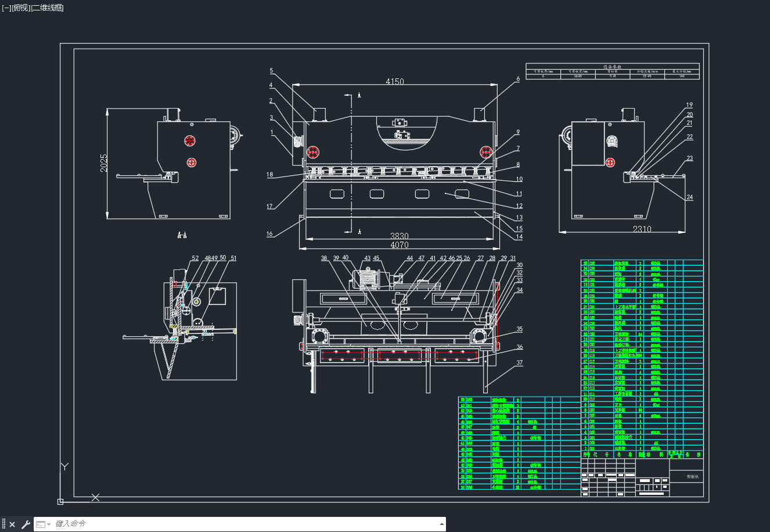Select part balloon number 16
The width and height of the screenshot is (770, 532).
click(x=269, y=234)
